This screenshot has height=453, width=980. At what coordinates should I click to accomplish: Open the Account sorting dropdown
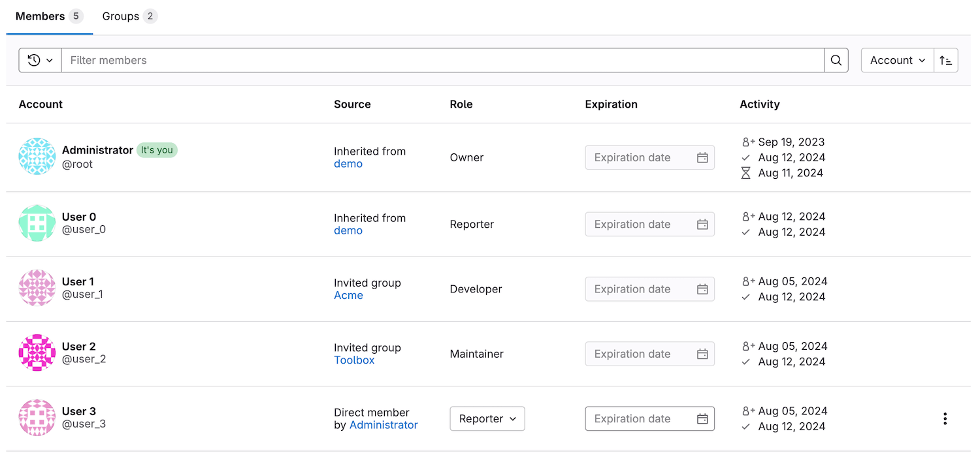(x=896, y=60)
